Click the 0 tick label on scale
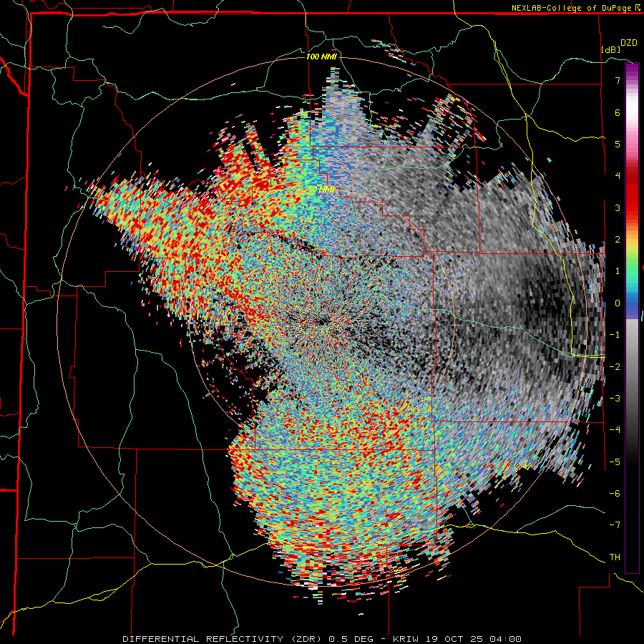 [x=618, y=303]
